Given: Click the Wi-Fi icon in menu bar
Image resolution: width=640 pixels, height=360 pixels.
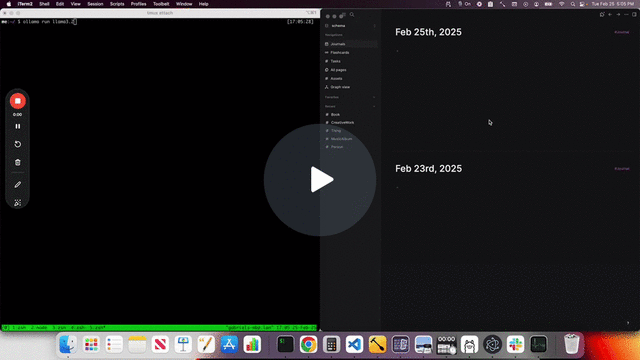Looking at the screenshot, I should click(x=562, y=4).
